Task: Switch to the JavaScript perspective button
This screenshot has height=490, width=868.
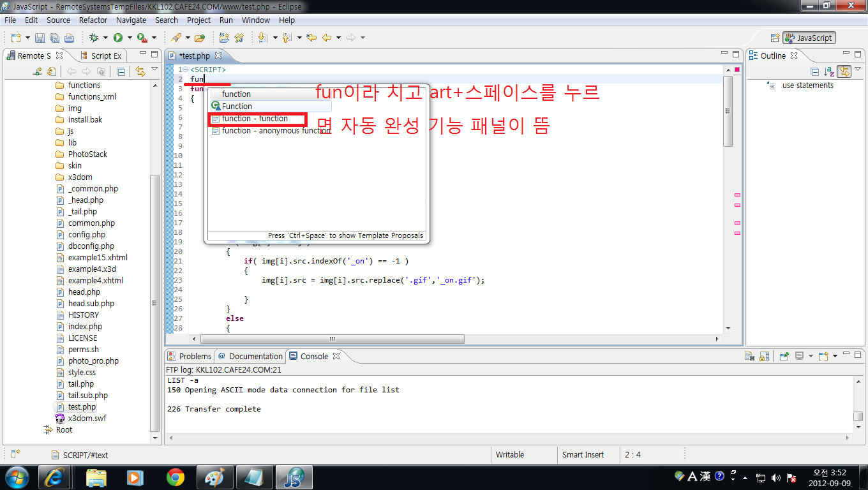Action: (809, 38)
